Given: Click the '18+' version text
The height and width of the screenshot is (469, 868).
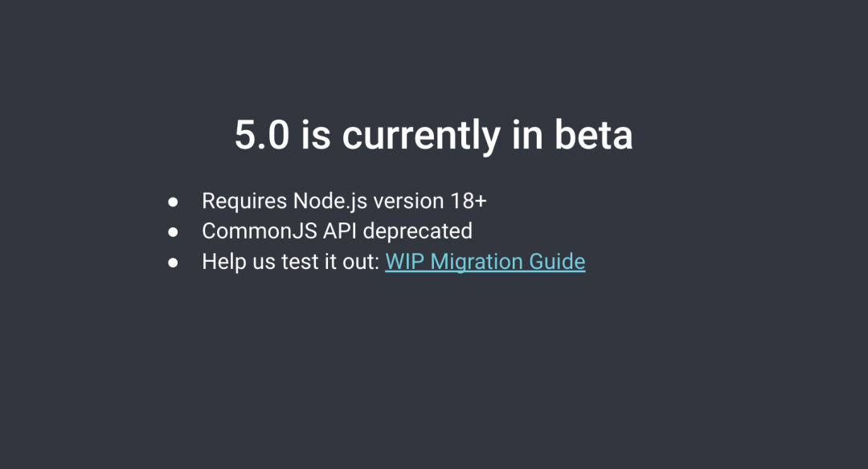Looking at the screenshot, I should pyautogui.click(x=468, y=202).
